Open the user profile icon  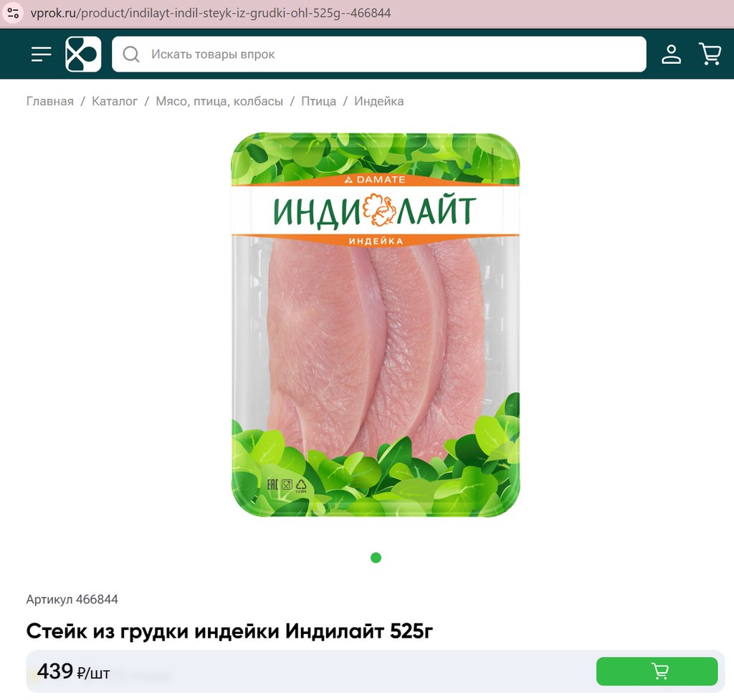tap(671, 54)
